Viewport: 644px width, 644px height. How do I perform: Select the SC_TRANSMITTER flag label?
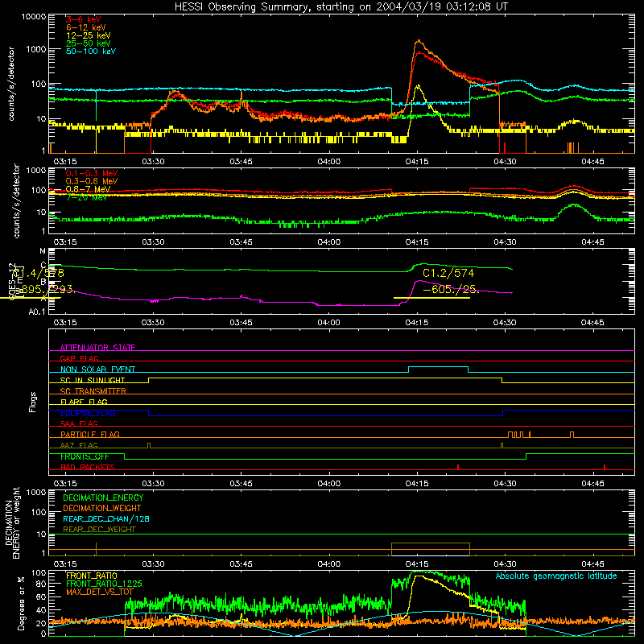tap(93, 390)
